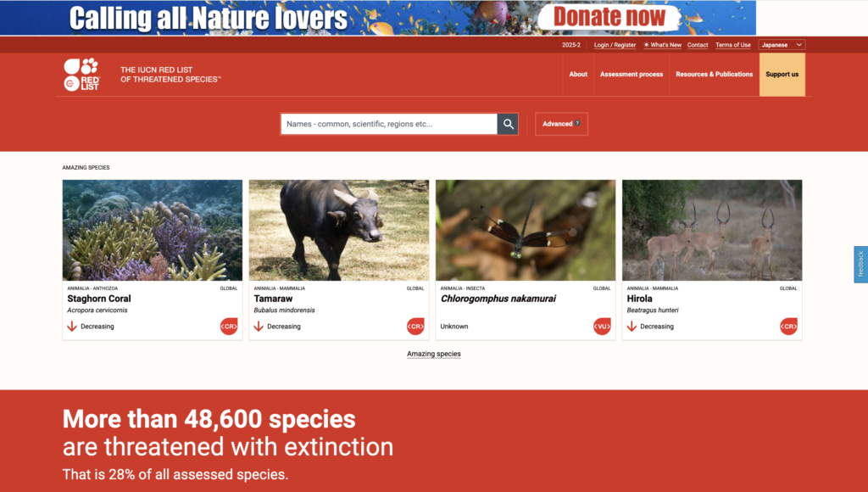Open Resources & Publications menu
This screenshot has height=492, width=868.
point(714,75)
